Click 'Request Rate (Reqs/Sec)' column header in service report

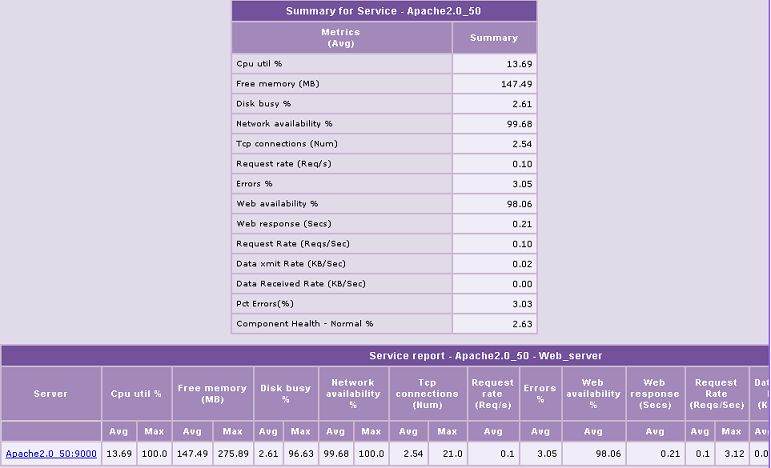tap(716, 394)
